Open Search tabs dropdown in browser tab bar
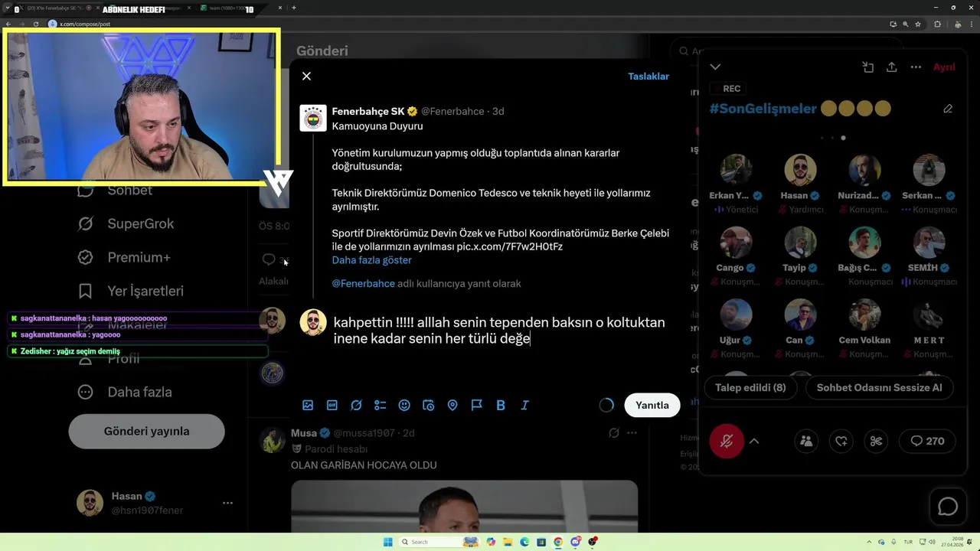 [8, 8]
